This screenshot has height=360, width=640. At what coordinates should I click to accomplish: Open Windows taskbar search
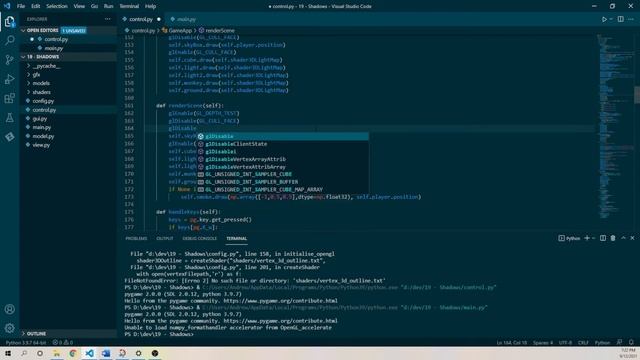[24, 353]
